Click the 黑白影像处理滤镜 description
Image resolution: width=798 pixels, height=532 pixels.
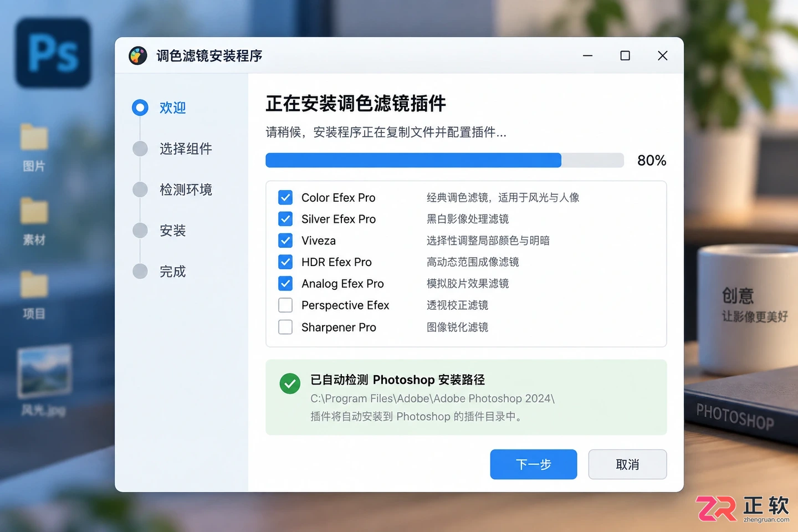point(468,219)
